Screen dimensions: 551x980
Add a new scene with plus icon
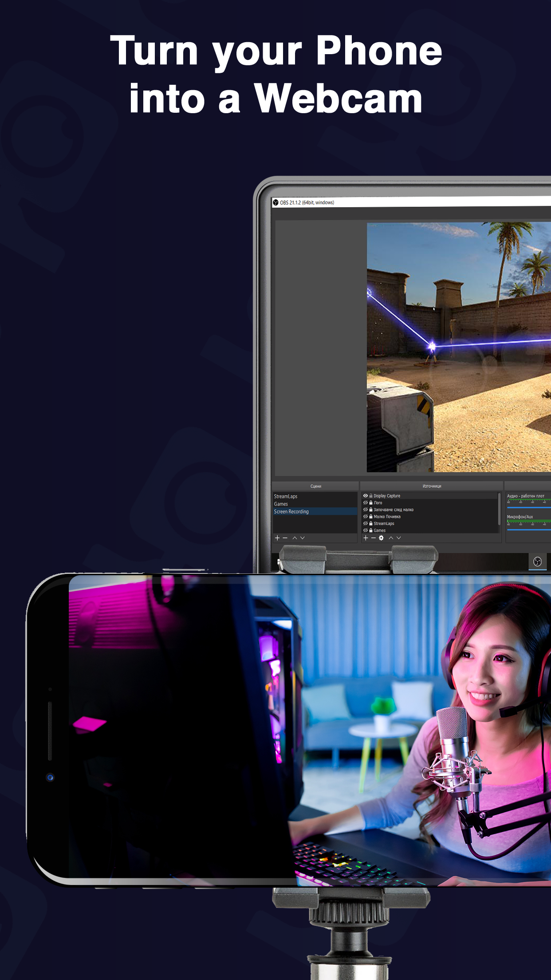[277, 538]
